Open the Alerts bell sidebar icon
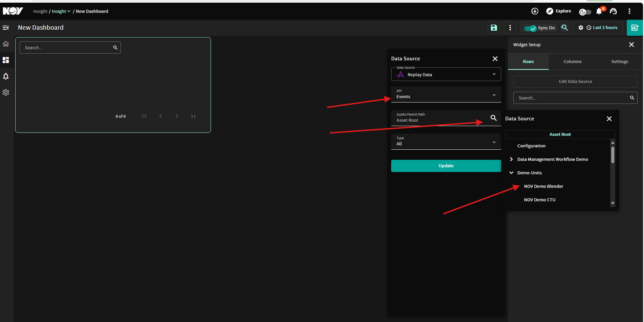 pos(6,76)
